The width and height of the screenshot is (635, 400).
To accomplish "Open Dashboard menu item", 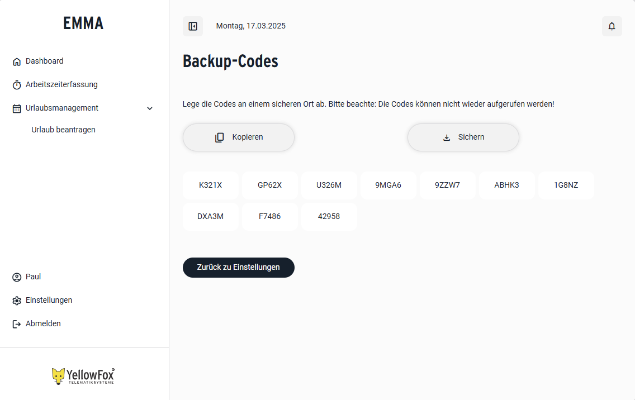I will coord(44,61).
